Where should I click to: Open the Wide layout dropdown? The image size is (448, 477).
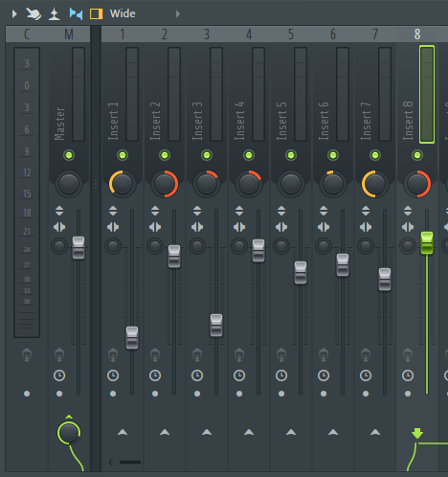pyautogui.click(x=123, y=13)
